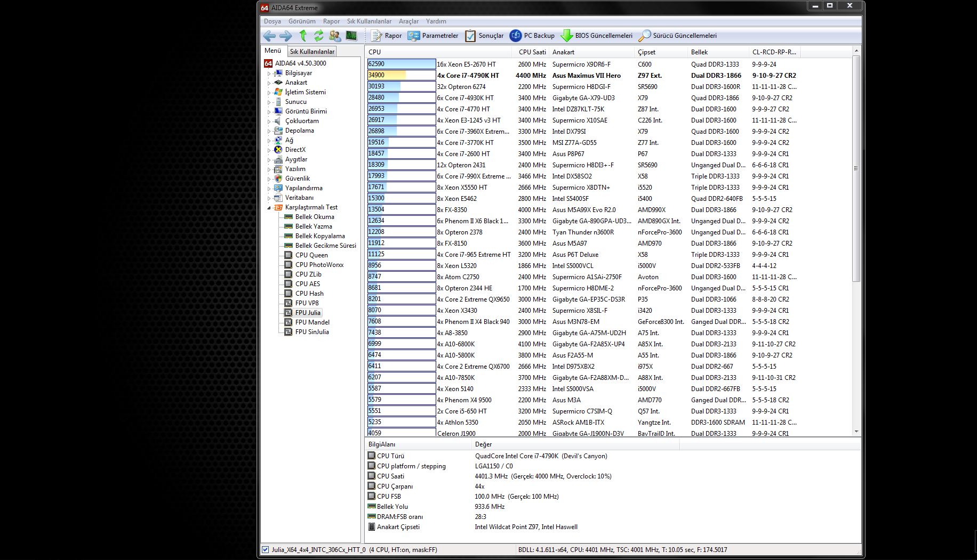Select Bellek Yazma benchmark
977x560 pixels.
pos(314,226)
